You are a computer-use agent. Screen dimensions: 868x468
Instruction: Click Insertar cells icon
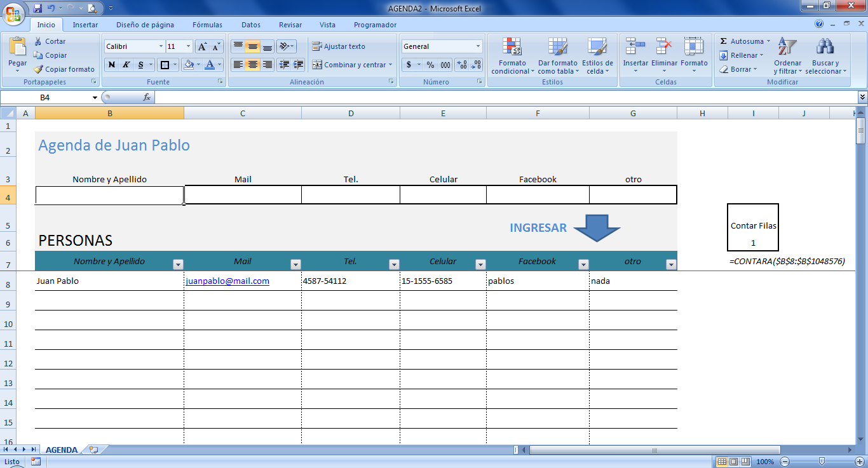(635, 47)
